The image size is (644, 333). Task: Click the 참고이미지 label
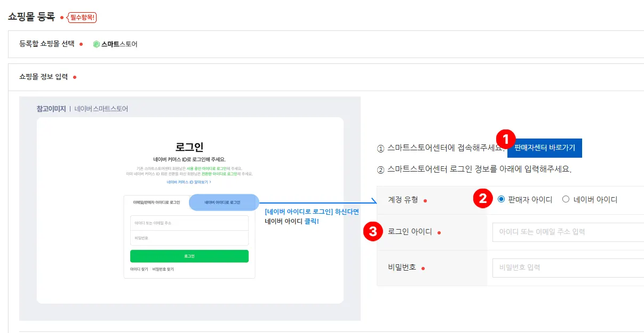coord(51,109)
